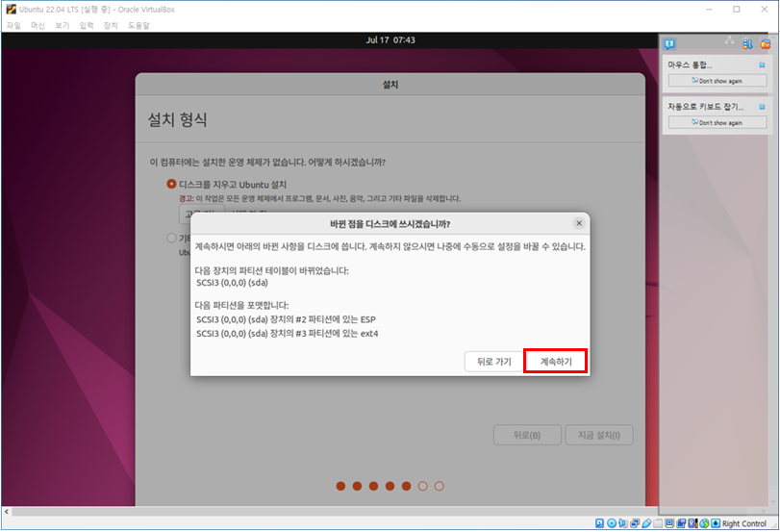Select the second installation type radio button
Image resolution: width=780 pixels, height=532 pixels.
(171, 238)
